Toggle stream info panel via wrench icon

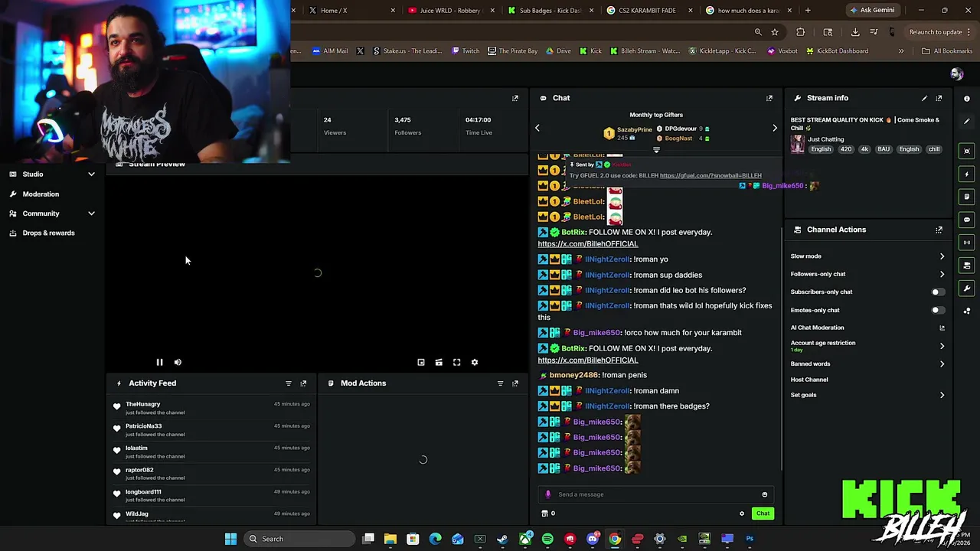point(967,289)
